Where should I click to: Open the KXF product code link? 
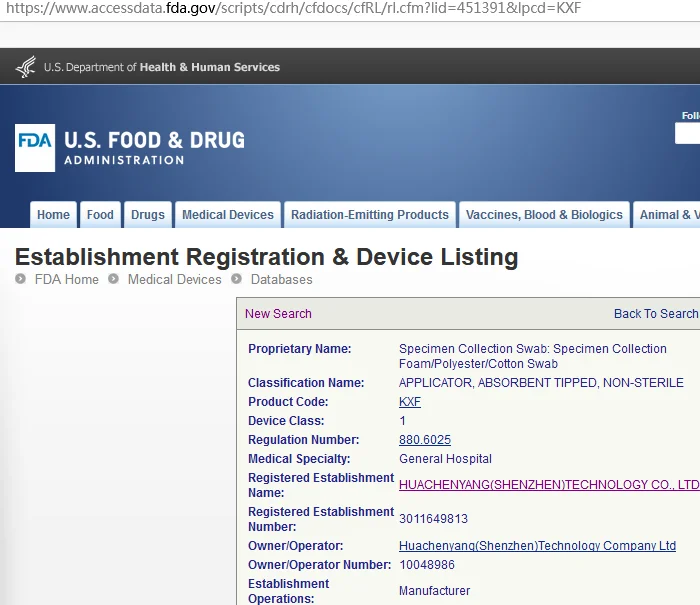pos(410,402)
